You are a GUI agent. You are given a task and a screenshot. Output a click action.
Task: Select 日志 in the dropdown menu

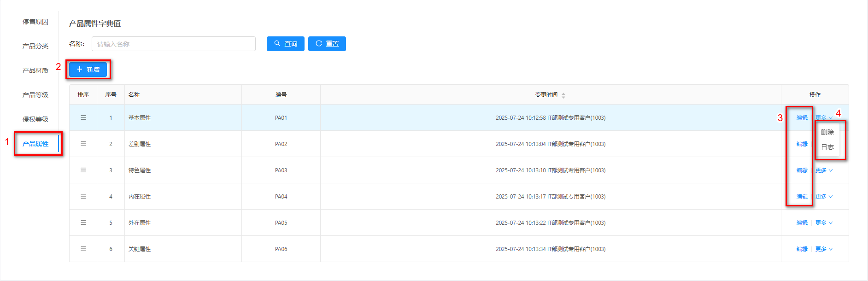tap(827, 147)
